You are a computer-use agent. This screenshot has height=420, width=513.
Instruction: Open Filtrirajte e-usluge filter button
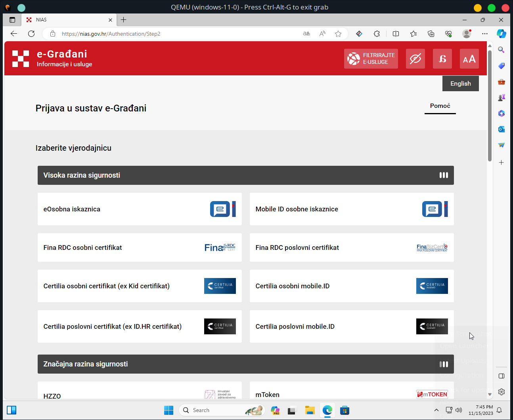tap(371, 59)
